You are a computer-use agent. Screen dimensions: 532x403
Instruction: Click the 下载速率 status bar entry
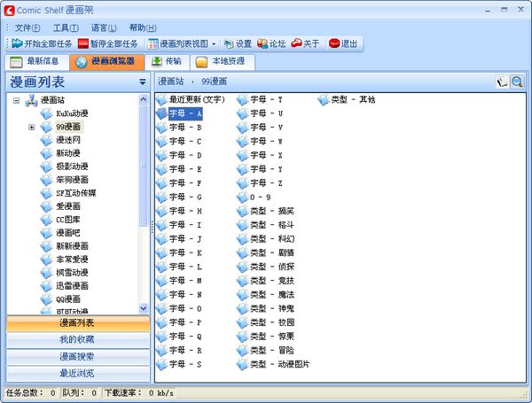tap(139, 393)
